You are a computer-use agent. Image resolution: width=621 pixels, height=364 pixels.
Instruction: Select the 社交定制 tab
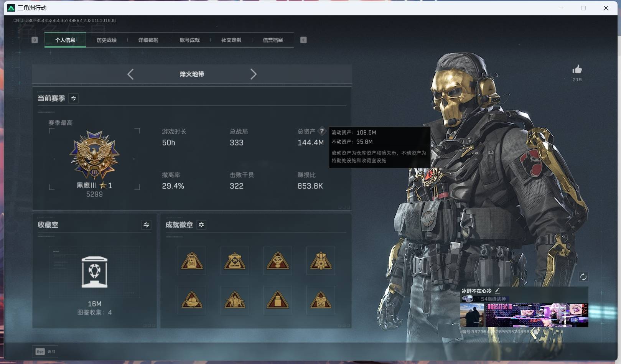(x=231, y=40)
